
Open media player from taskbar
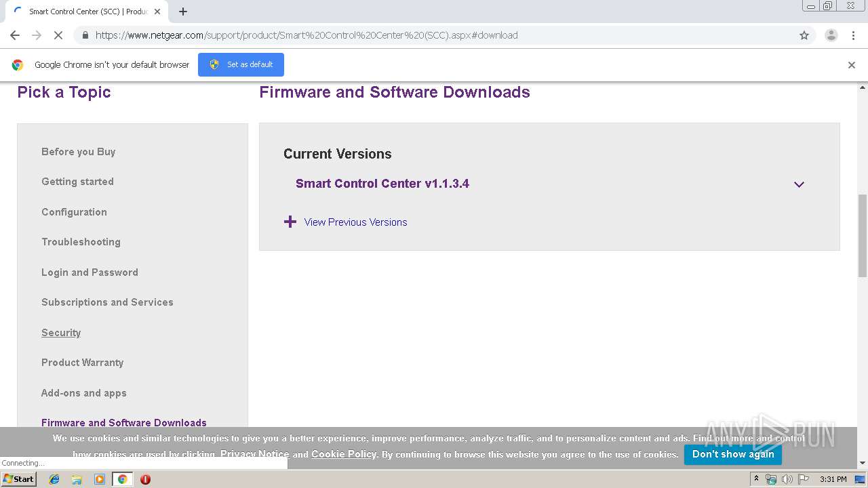pos(100,479)
